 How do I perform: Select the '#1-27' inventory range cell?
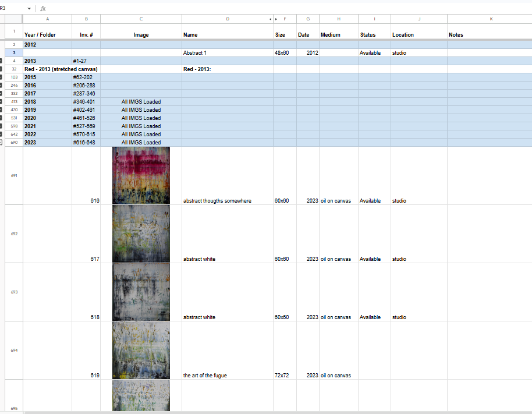86,61
